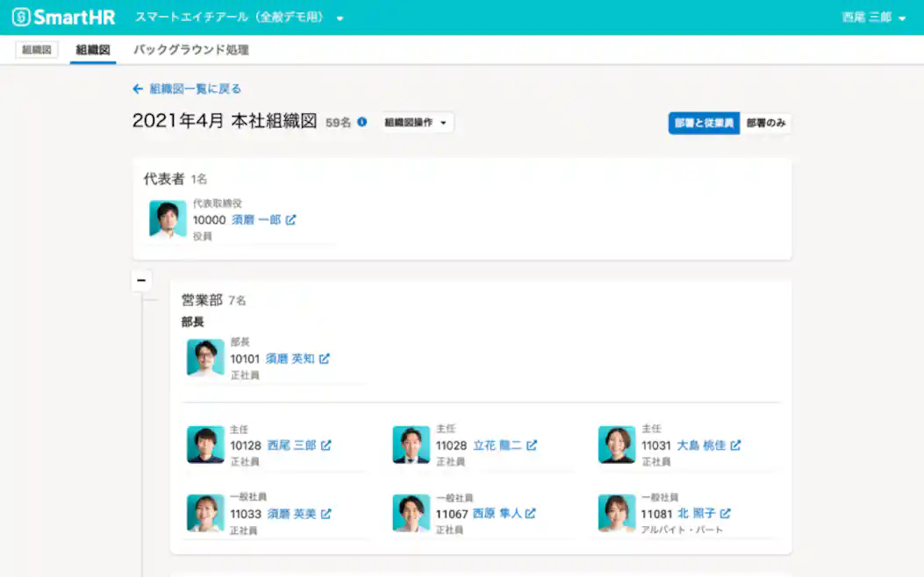Open 大島 桃佳's external link icon
Screen dimensions: 924x577
(x=736, y=445)
